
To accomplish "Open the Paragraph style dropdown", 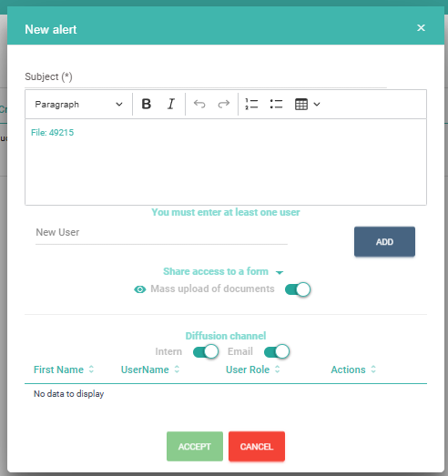I will 78,104.
